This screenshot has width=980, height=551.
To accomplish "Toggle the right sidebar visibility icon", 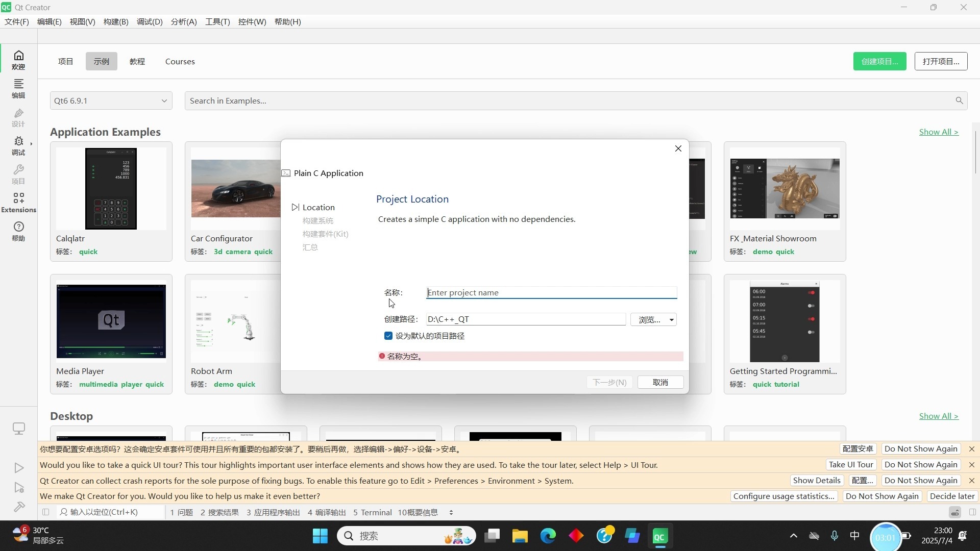I will pos(972,512).
